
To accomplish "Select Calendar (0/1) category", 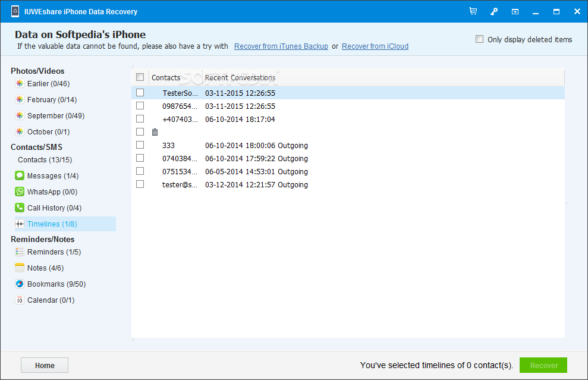I will tap(51, 300).
